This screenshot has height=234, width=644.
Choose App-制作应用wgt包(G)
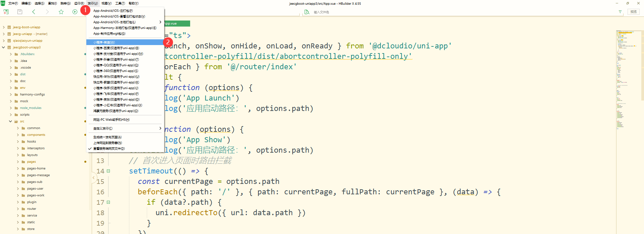pyautogui.click(x=125, y=34)
